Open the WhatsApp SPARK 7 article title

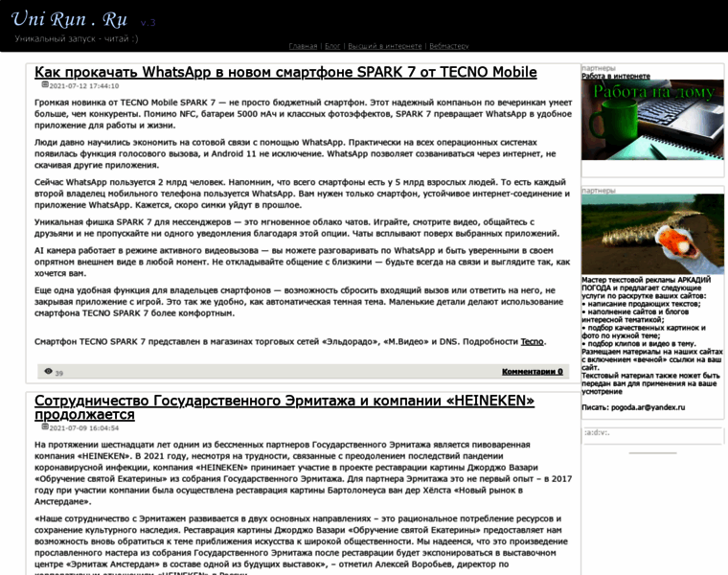click(x=285, y=72)
